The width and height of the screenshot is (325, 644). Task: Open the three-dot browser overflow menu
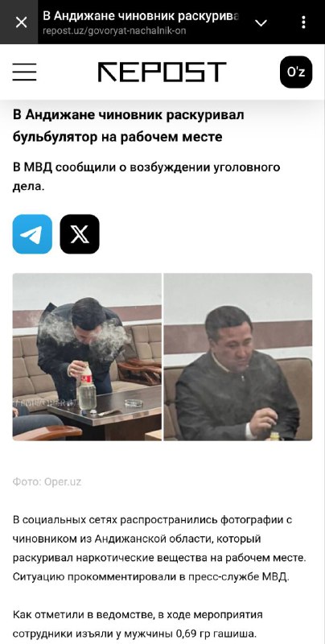point(303,23)
